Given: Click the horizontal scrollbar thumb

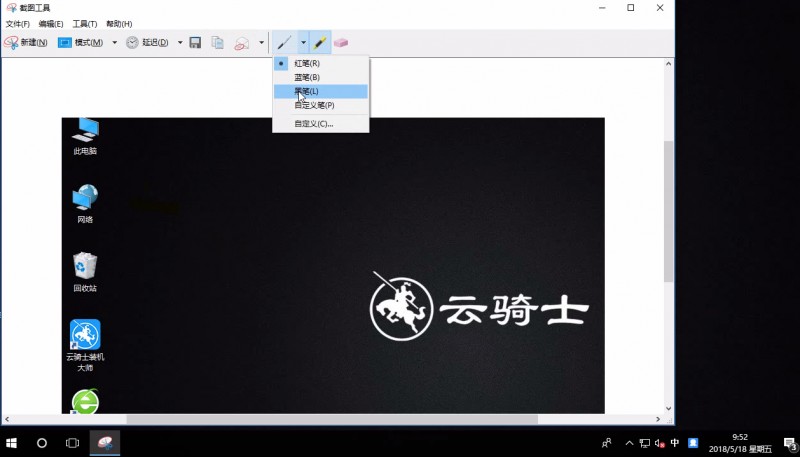Looking at the screenshot, I should click(332, 419).
